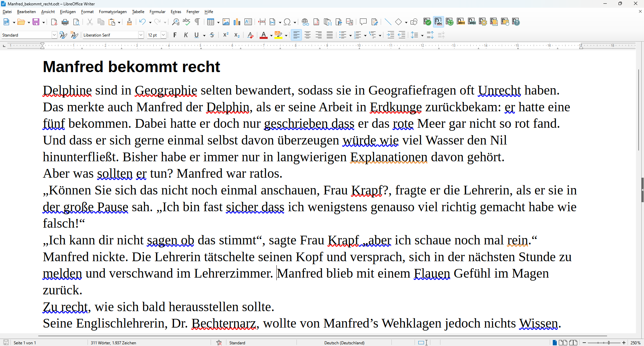Click the Clone formatting paintbrush icon
Viewport: 644px width, 346px height.
point(129,22)
